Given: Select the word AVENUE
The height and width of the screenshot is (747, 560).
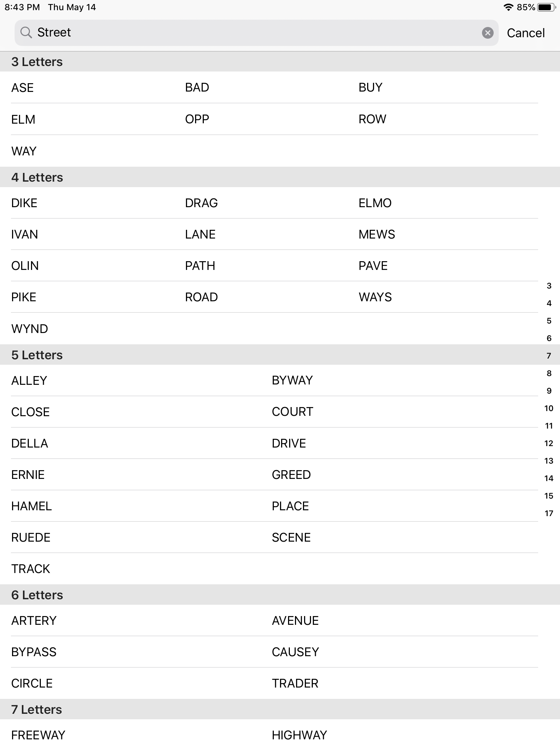Looking at the screenshot, I should pos(295,620).
